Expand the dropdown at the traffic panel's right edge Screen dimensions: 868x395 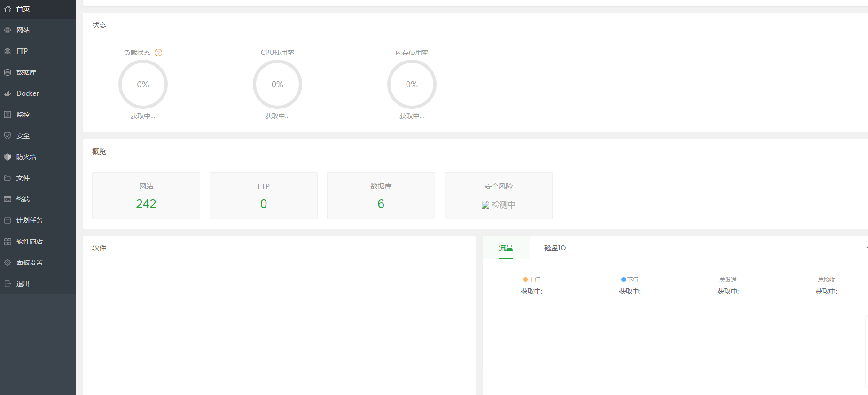tap(864, 248)
